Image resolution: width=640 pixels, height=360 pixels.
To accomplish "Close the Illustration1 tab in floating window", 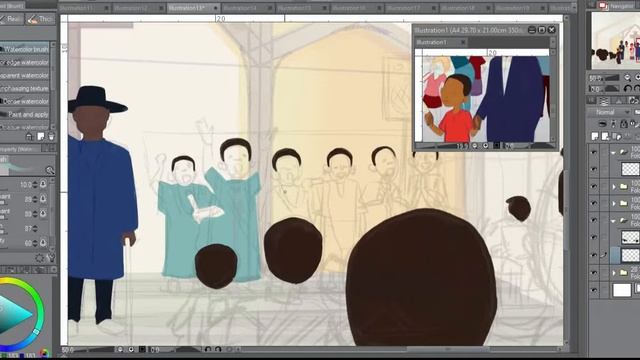I will (x=463, y=42).
